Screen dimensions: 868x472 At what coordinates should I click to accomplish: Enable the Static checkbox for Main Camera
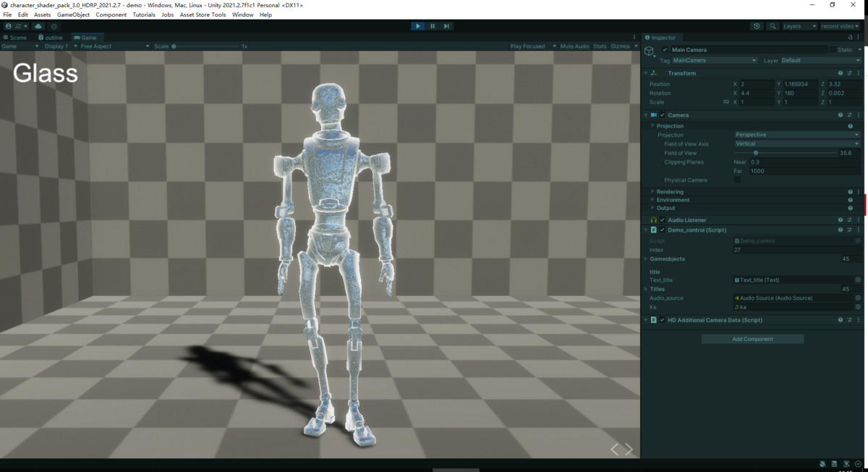(834, 49)
